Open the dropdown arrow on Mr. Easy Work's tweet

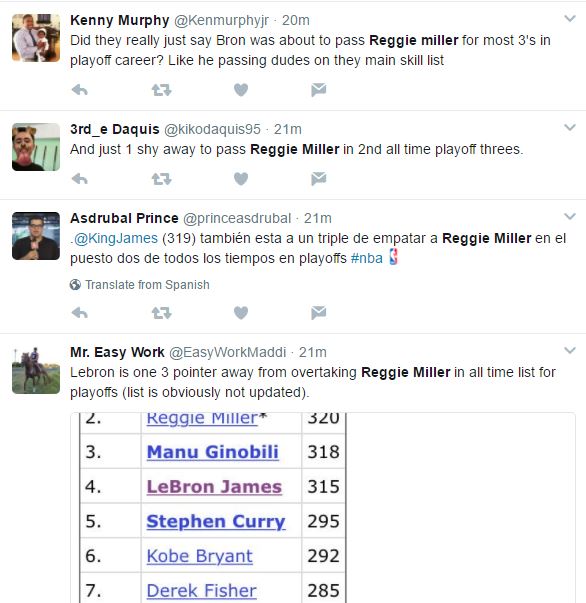pos(569,350)
